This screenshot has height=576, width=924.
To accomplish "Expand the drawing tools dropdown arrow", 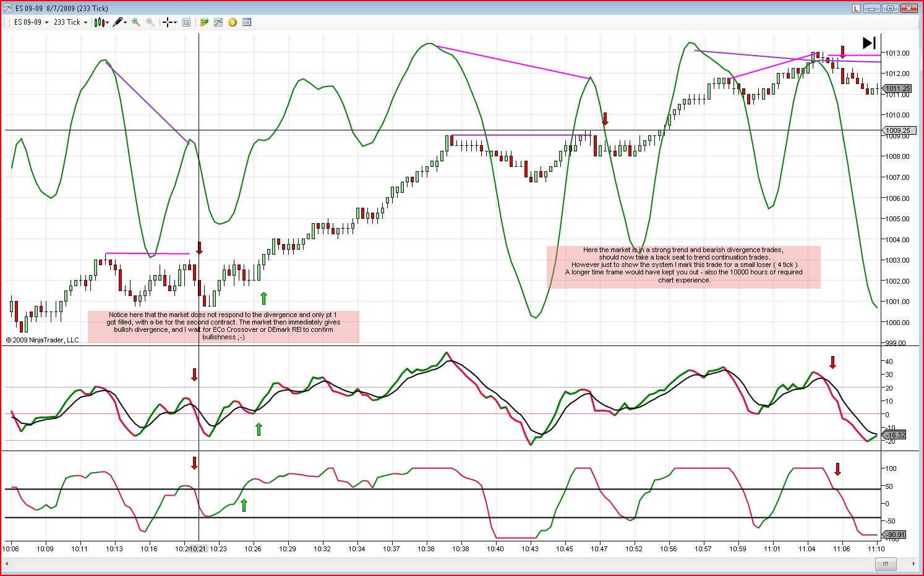I will [126, 22].
